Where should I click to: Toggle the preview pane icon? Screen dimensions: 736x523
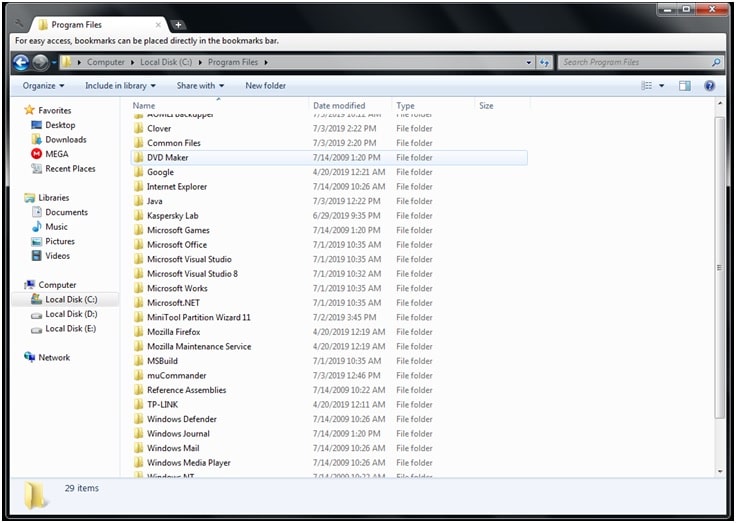[x=685, y=86]
